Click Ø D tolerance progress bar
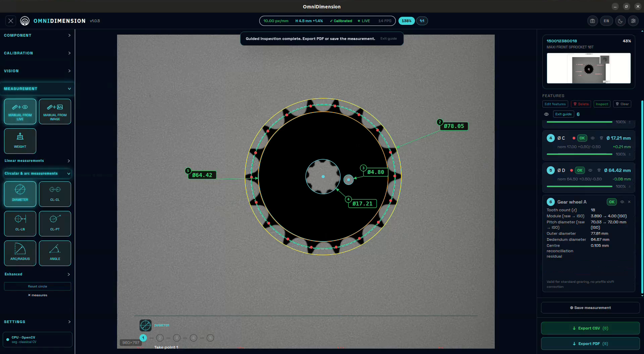The height and width of the screenshot is (354, 644). [579, 186]
